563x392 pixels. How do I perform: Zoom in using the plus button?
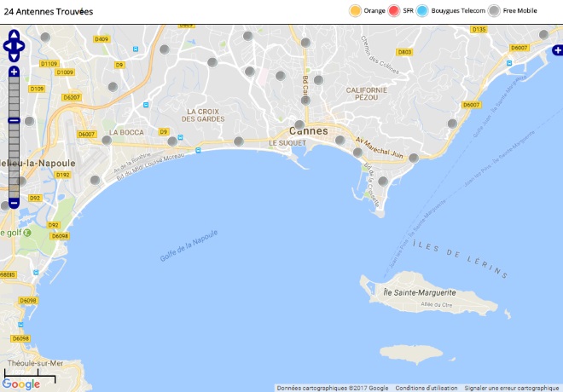click(x=14, y=72)
